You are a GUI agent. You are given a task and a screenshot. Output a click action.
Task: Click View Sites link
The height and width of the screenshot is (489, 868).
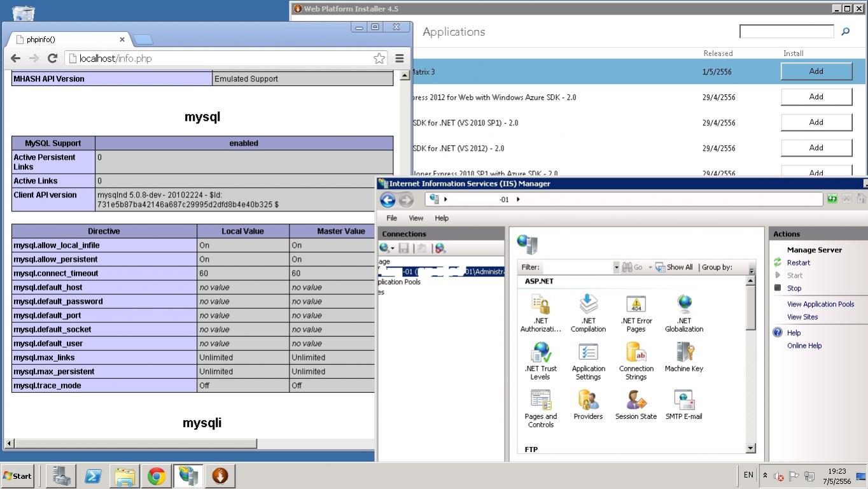click(802, 316)
